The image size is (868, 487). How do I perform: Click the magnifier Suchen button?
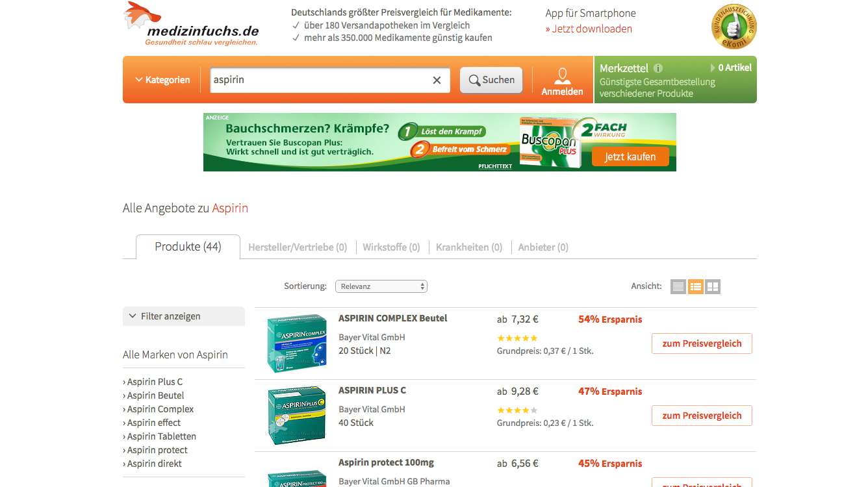491,80
